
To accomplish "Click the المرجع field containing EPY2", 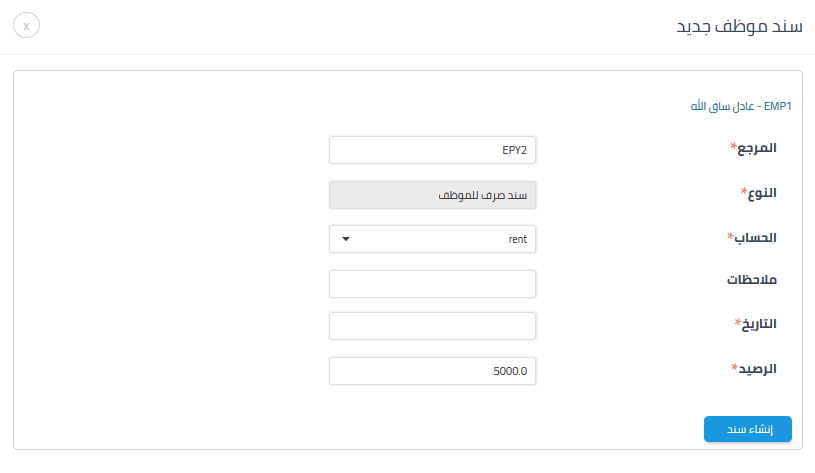I will [432, 150].
